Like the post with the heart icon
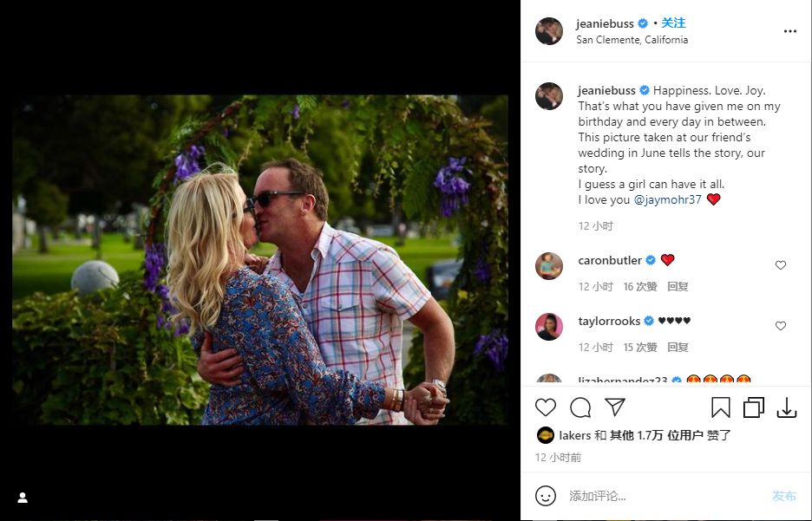Screen dimensions: 812x521 (546, 407)
